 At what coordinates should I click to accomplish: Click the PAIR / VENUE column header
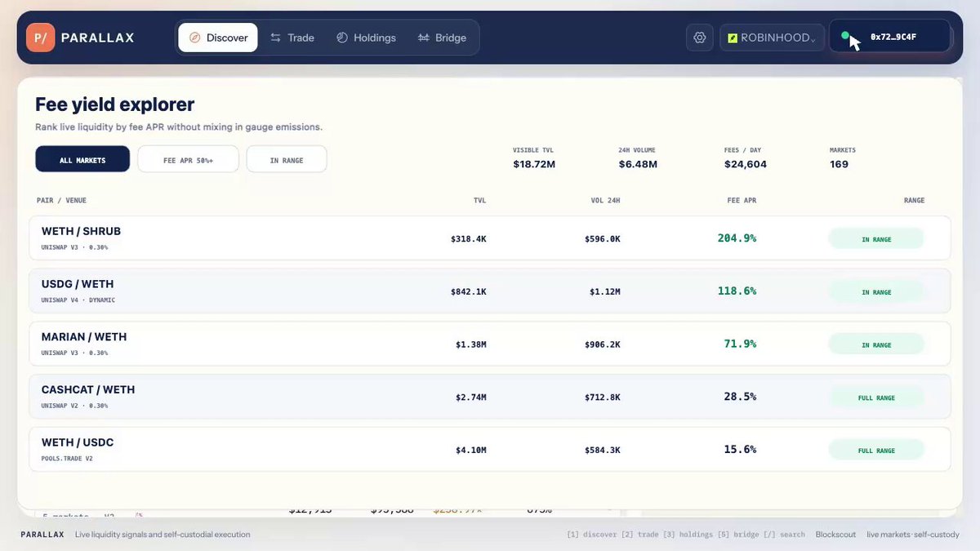(61, 201)
